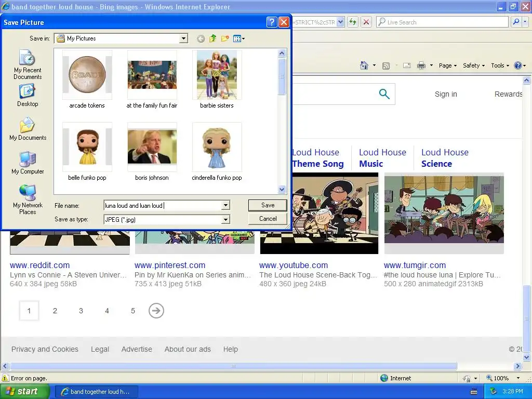The height and width of the screenshot is (399, 532).
Task: Click the File name text field
Action: 163,205
